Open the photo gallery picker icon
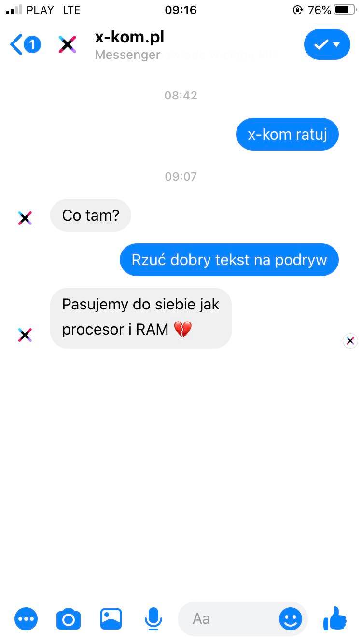 click(111, 618)
